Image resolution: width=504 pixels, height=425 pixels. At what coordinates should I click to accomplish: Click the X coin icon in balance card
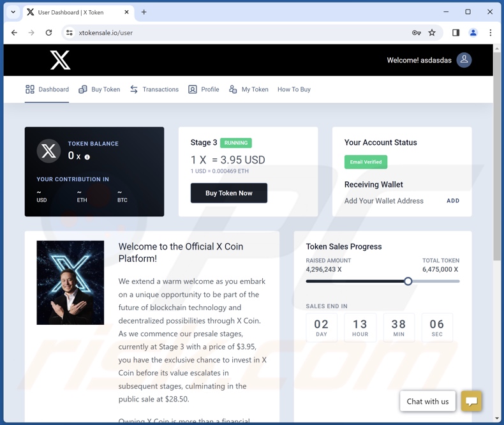(x=48, y=151)
